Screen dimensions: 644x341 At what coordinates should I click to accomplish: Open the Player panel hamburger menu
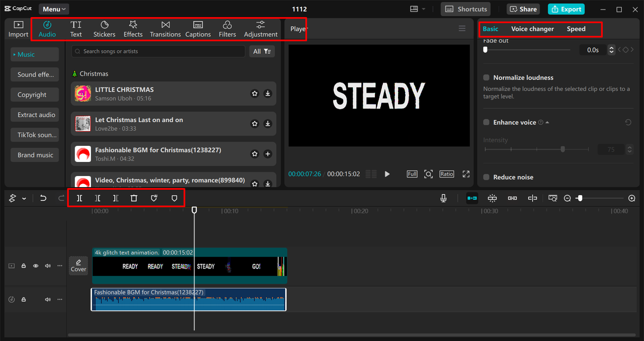tap(462, 29)
